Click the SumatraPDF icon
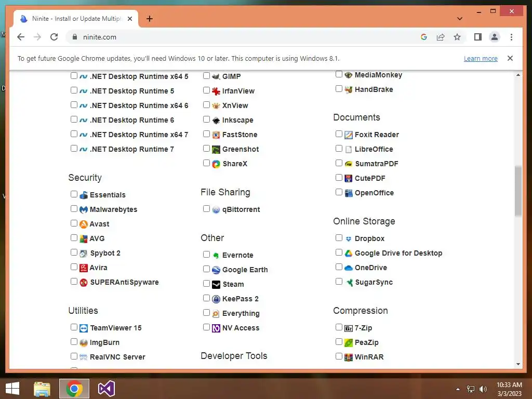Screen dimensions: 532x399 click(x=349, y=164)
